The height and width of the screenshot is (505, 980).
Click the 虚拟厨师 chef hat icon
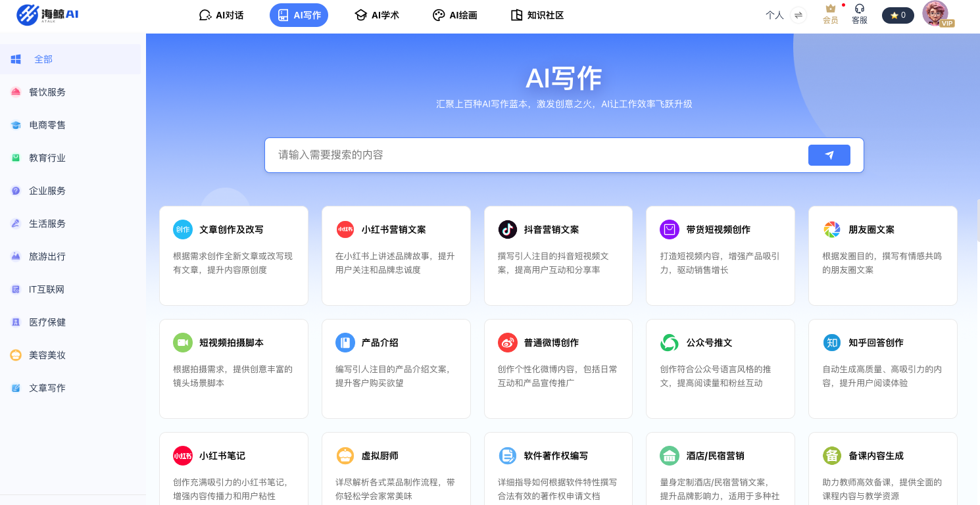345,456
